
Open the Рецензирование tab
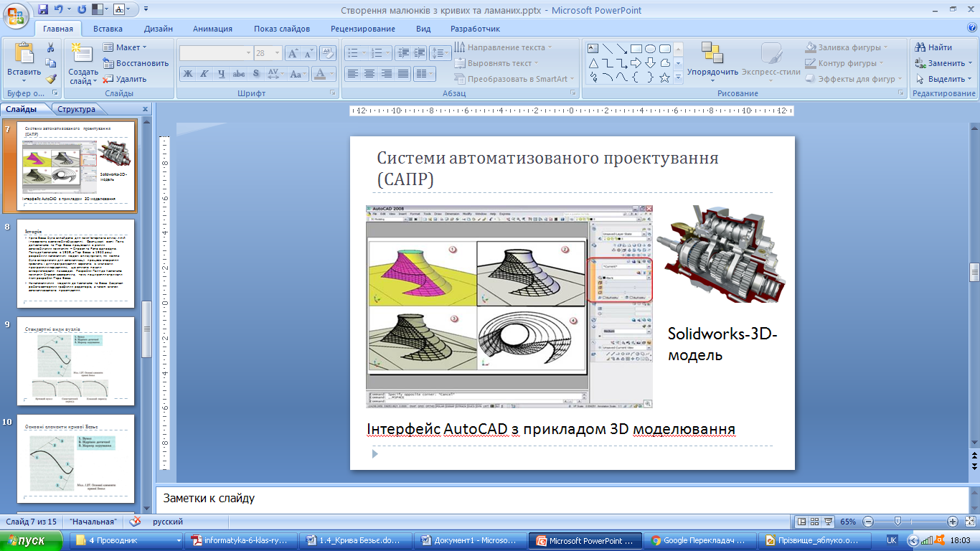[363, 29]
